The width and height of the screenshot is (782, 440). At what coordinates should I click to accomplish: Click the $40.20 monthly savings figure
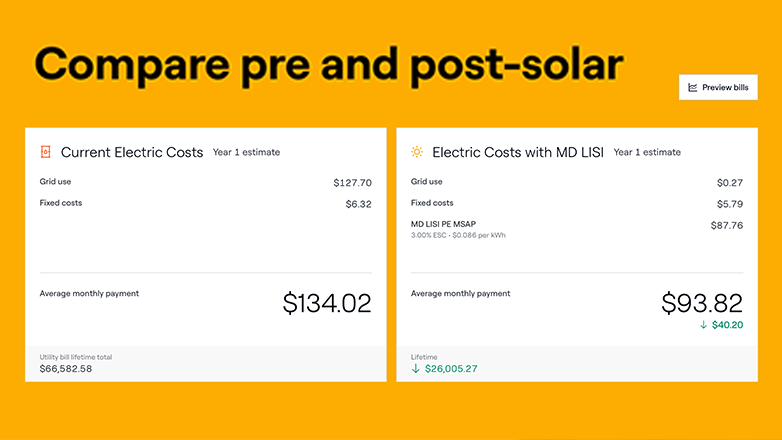[729, 325]
